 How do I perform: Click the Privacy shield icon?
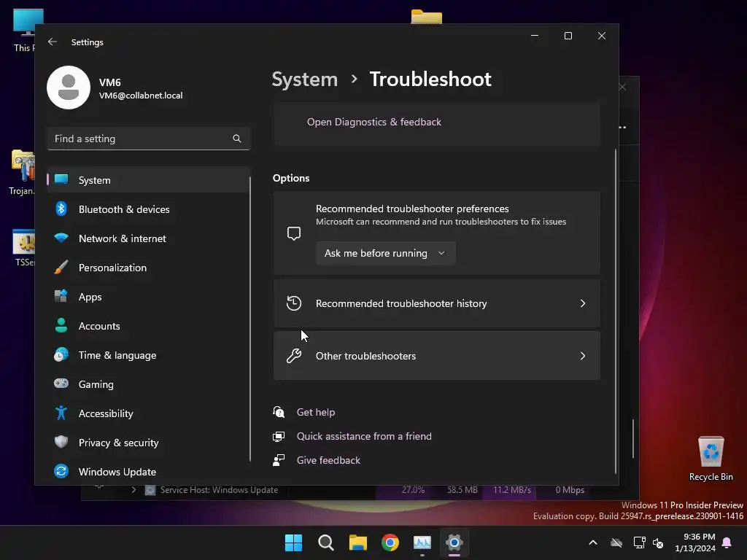(x=61, y=442)
